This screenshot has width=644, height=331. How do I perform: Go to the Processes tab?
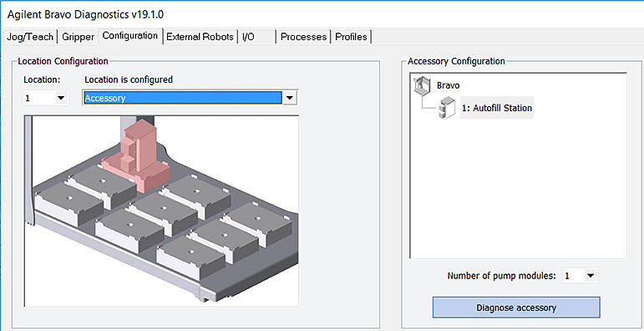click(x=303, y=37)
